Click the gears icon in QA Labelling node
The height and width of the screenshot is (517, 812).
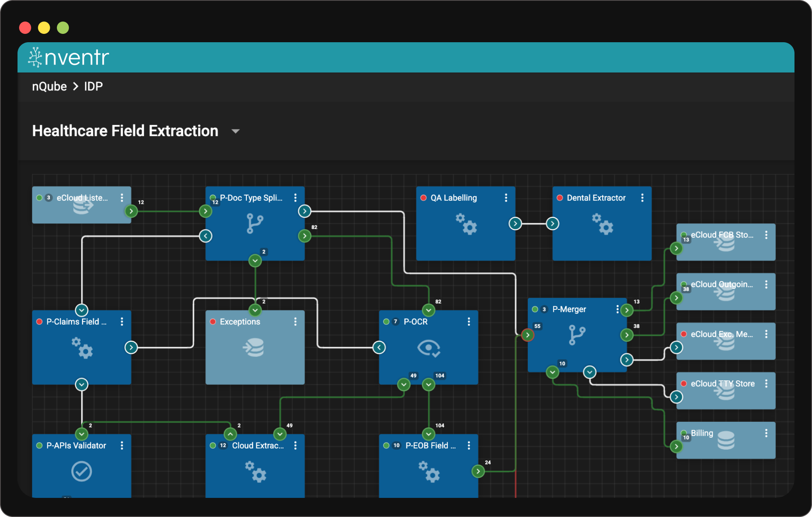point(466,224)
